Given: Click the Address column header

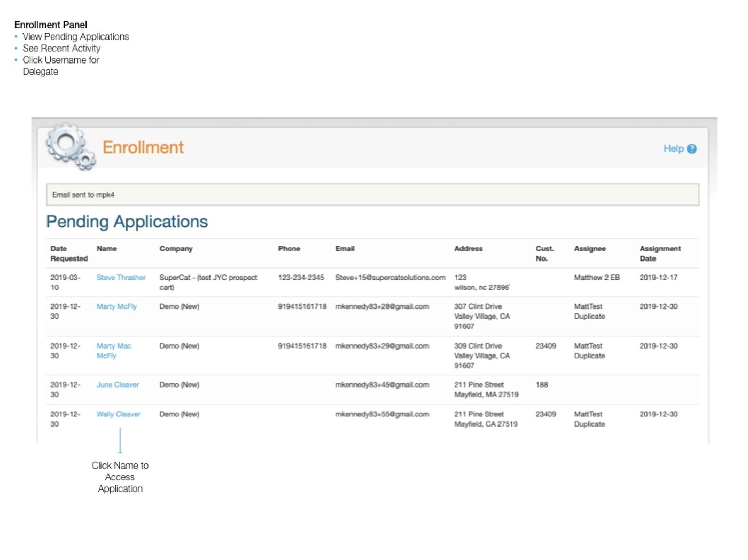Looking at the screenshot, I should click(x=468, y=249).
